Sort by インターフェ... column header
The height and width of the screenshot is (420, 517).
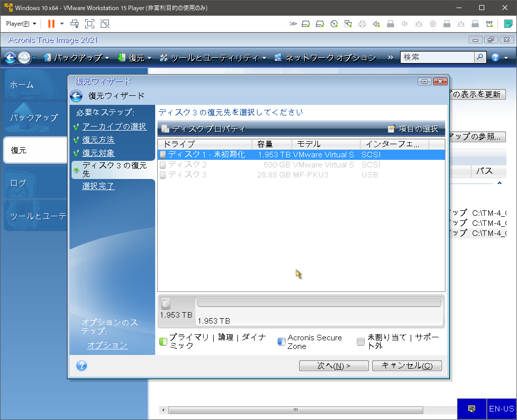[x=395, y=144]
